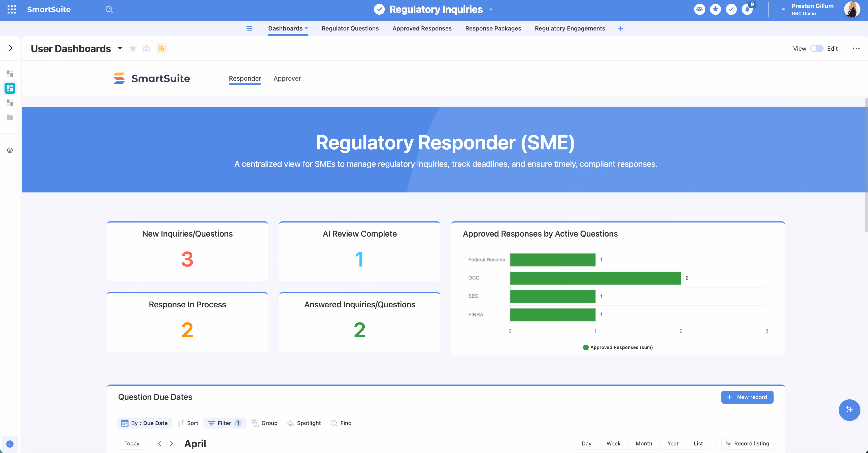Open the AI assistant sparkle button
The image size is (868, 453).
click(x=849, y=410)
